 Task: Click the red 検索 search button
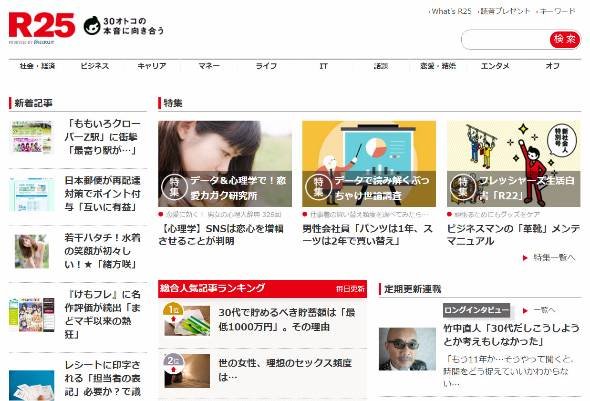point(564,39)
